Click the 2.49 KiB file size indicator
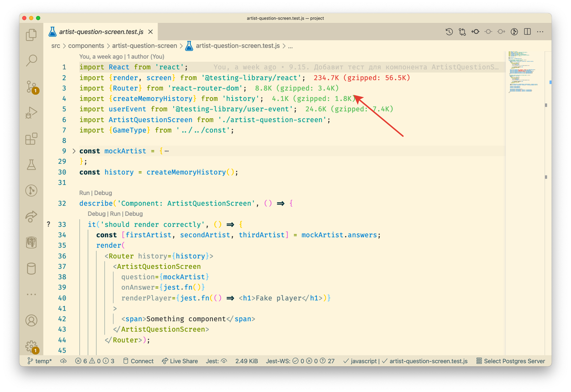 246,361
